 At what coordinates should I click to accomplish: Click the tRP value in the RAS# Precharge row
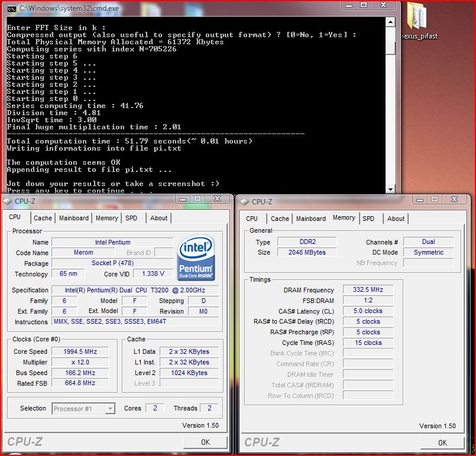(368, 332)
